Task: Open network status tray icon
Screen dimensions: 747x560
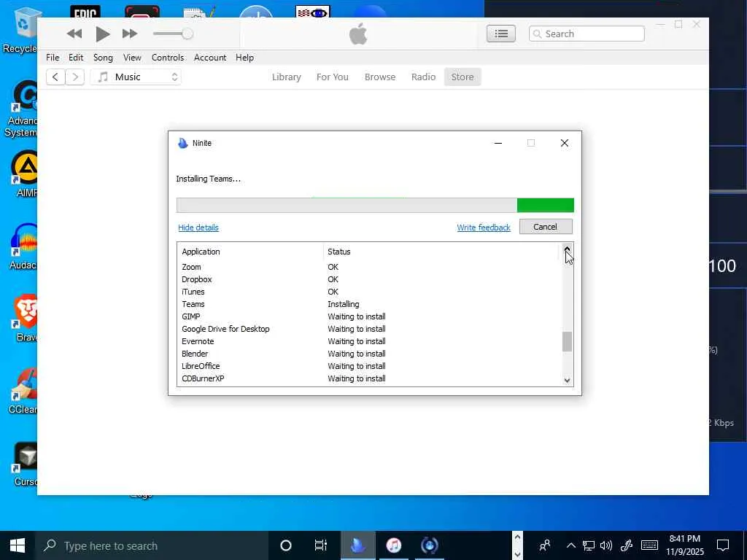Action: pos(589,545)
